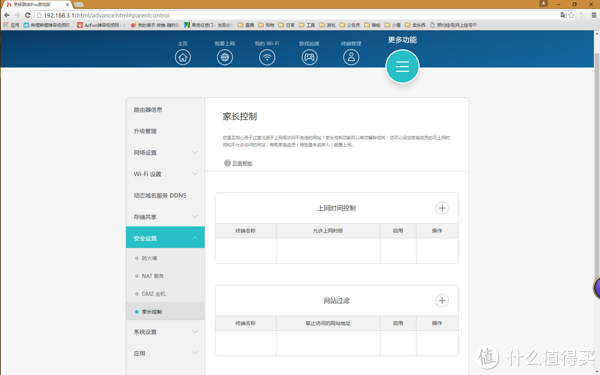
Task: Open a new tab next to the current tab
Action: 78,4
